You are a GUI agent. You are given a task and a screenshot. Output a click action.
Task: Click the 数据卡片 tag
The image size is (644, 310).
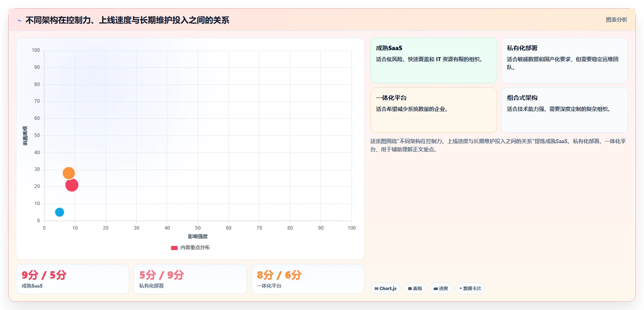click(470, 288)
